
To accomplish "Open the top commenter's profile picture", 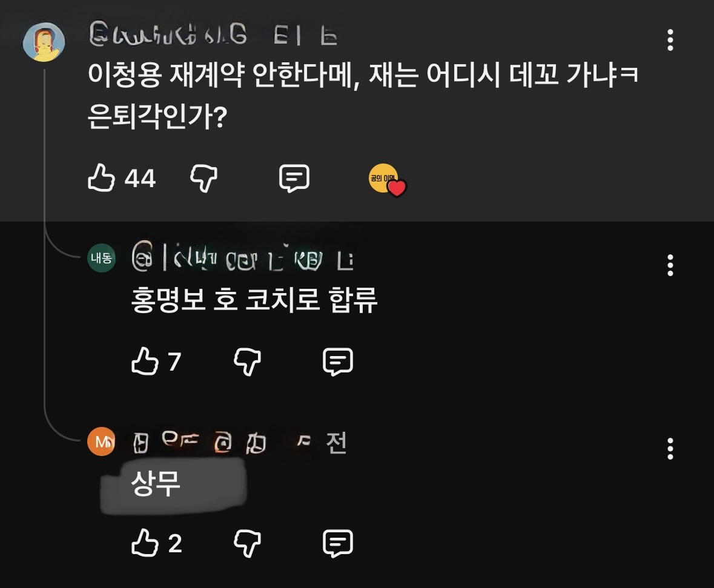I will (x=44, y=42).
